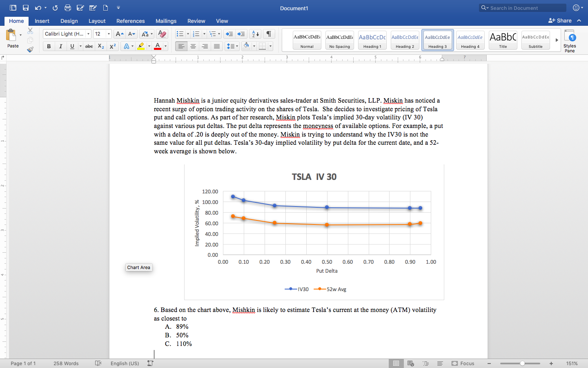588x368 pixels.
Task: Open the numbering list dropdown arrow
Action: point(204,34)
